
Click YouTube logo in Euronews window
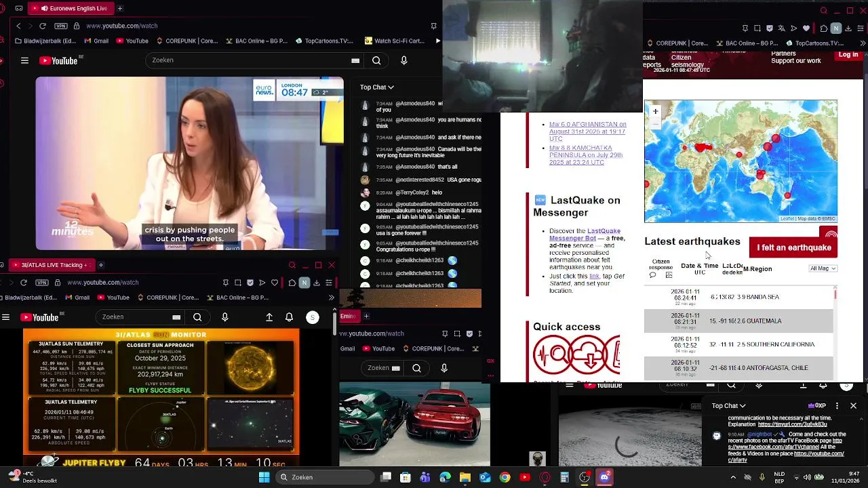point(58,60)
